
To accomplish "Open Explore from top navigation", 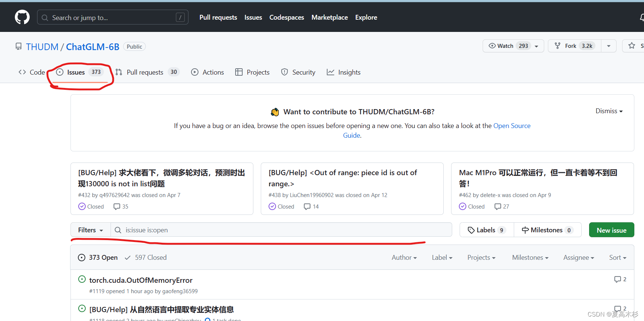I will pos(366,17).
